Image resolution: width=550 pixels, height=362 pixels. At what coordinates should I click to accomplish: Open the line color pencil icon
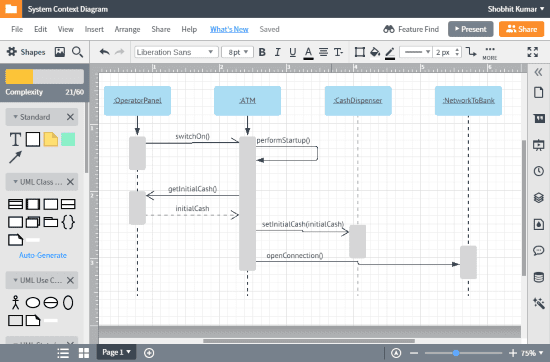(390, 53)
